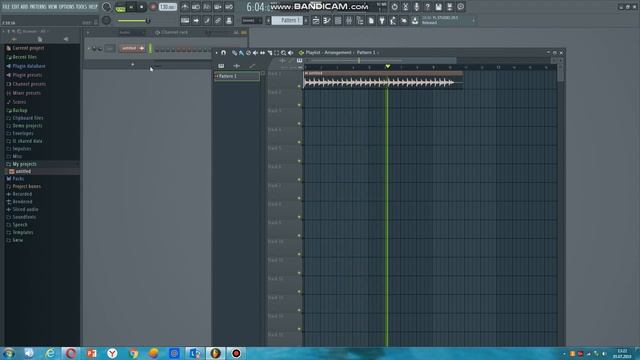The height and width of the screenshot is (360, 640).
Task: Click the tempo tapper icon
Action: click(393, 20)
